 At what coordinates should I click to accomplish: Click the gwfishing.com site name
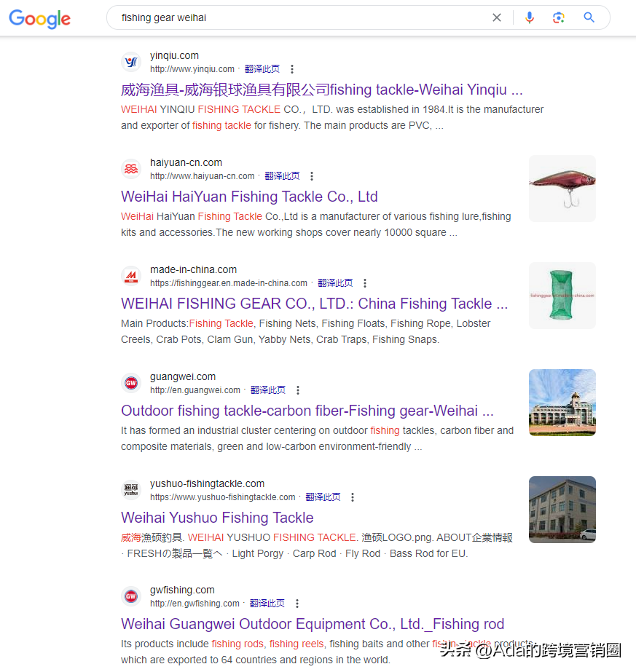pyautogui.click(x=182, y=590)
